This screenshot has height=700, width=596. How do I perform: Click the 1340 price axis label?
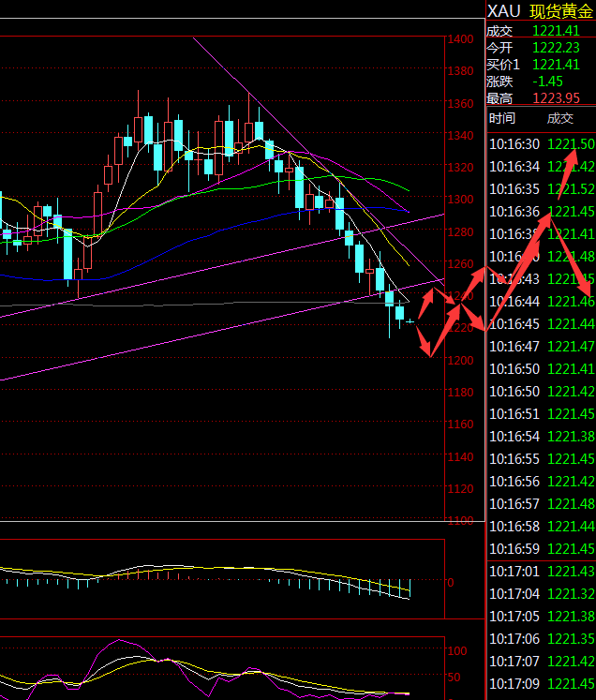click(460, 135)
